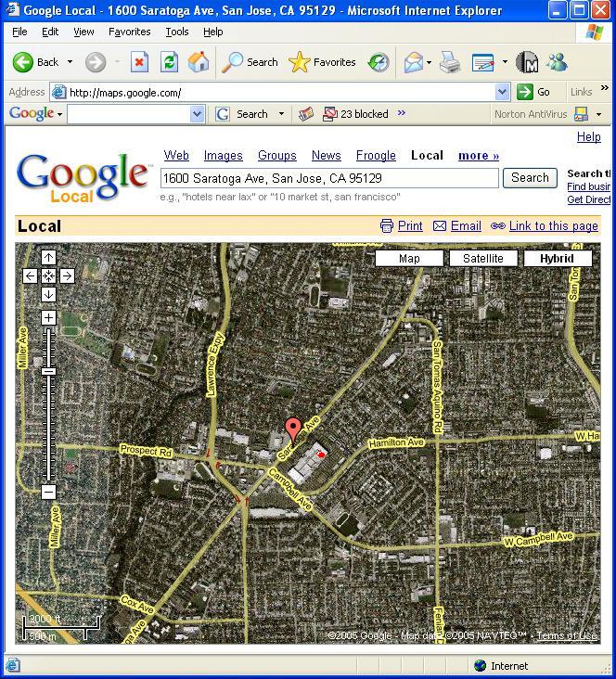
Task: Click the "Link to this page" link
Action: [553, 225]
